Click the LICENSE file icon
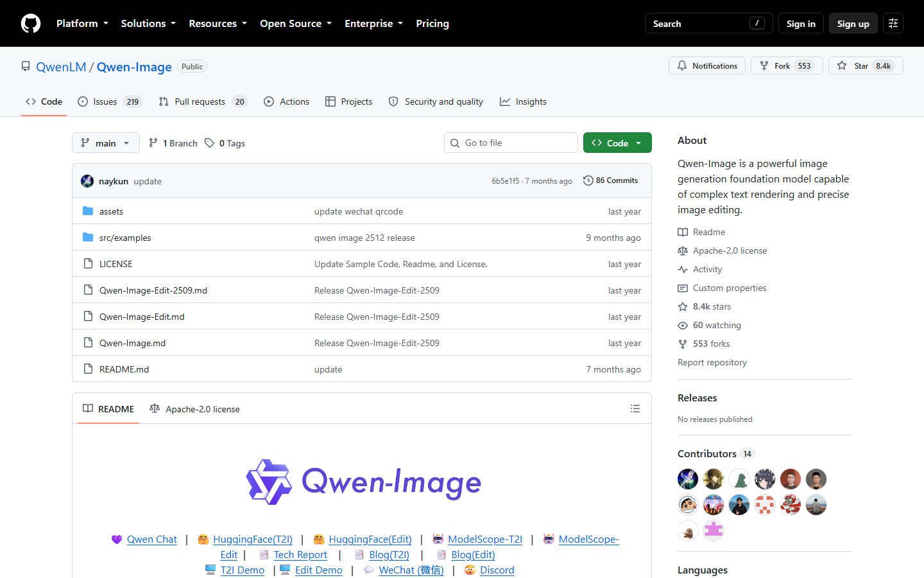The height and width of the screenshot is (578, 924). click(x=88, y=264)
